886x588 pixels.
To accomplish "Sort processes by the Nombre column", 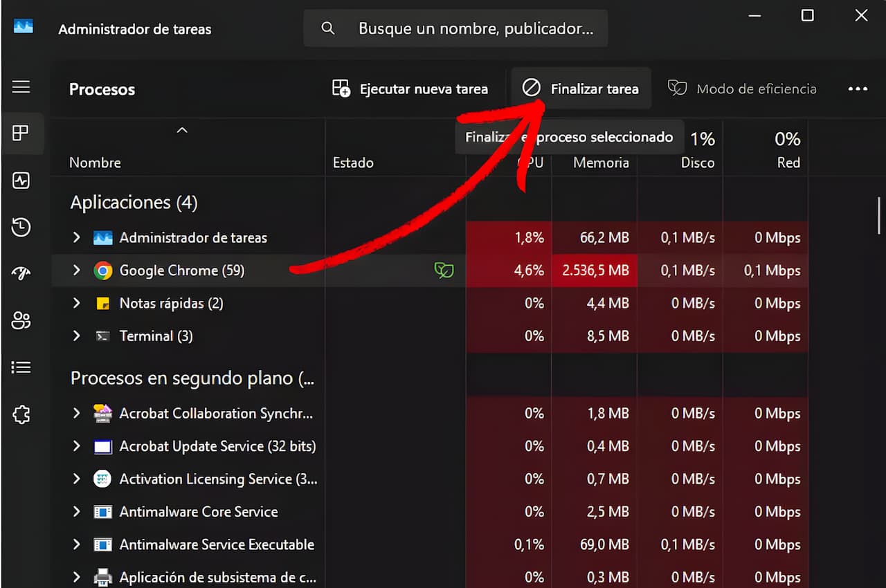I will coord(95,163).
